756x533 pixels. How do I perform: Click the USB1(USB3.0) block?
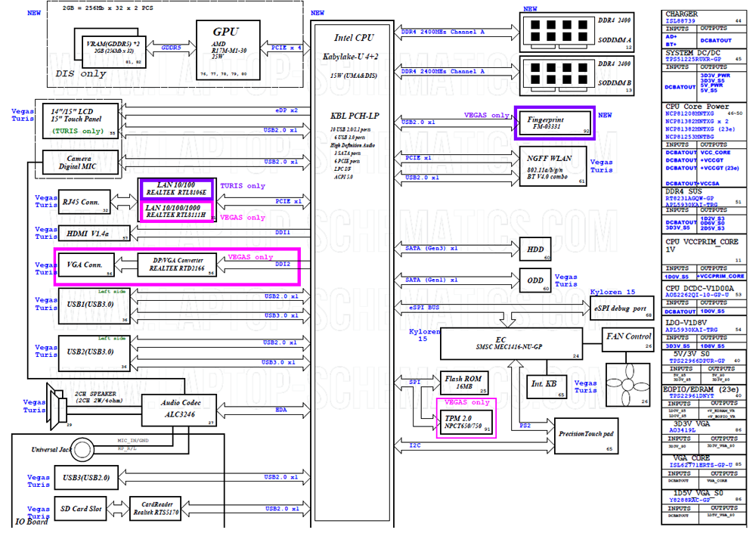[x=94, y=305]
